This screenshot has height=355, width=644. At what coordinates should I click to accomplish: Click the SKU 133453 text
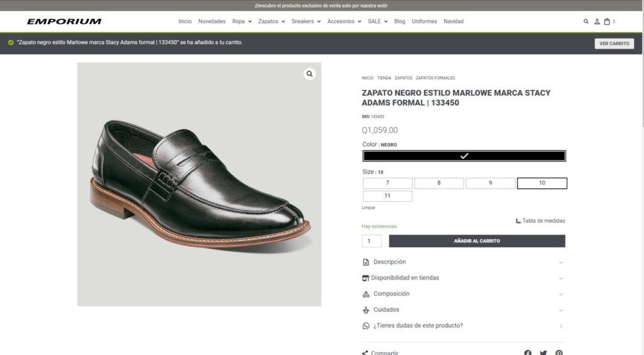373,117
